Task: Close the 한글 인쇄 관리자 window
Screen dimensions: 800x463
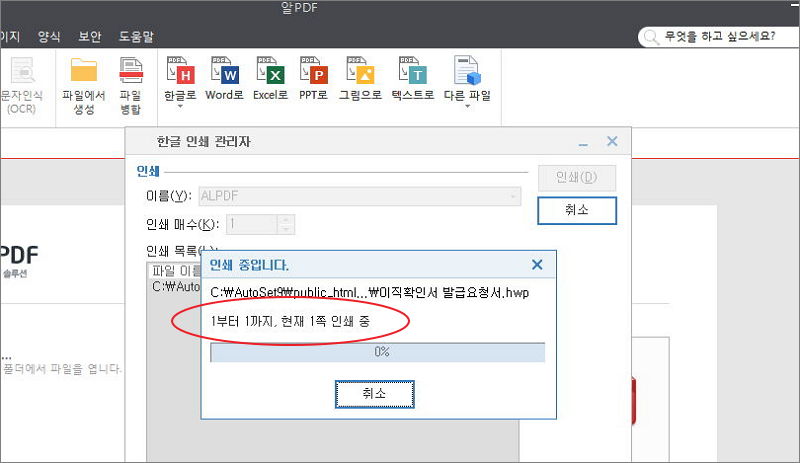Action: [612, 141]
